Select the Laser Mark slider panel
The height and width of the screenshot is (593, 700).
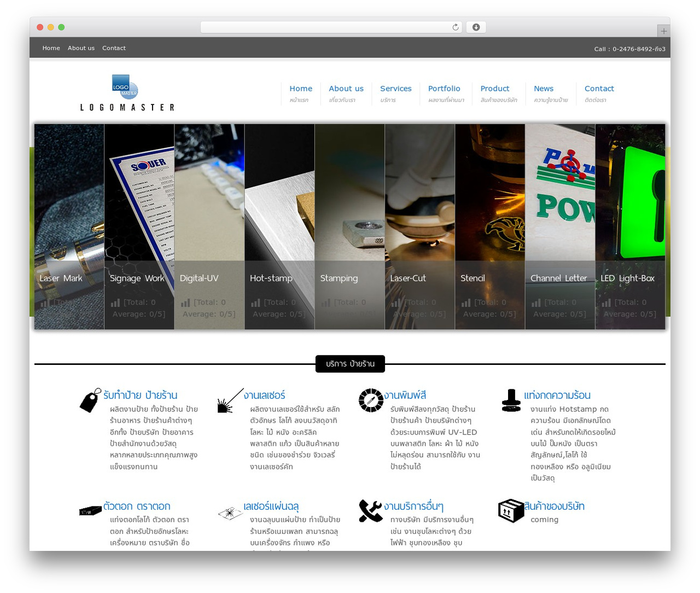pyautogui.click(x=69, y=226)
